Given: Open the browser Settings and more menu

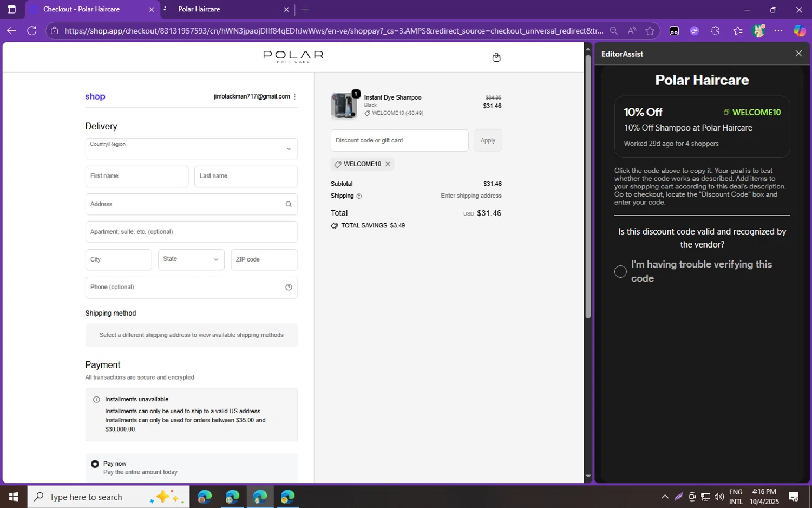Looking at the screenshot, I should [x=778, y=31].
